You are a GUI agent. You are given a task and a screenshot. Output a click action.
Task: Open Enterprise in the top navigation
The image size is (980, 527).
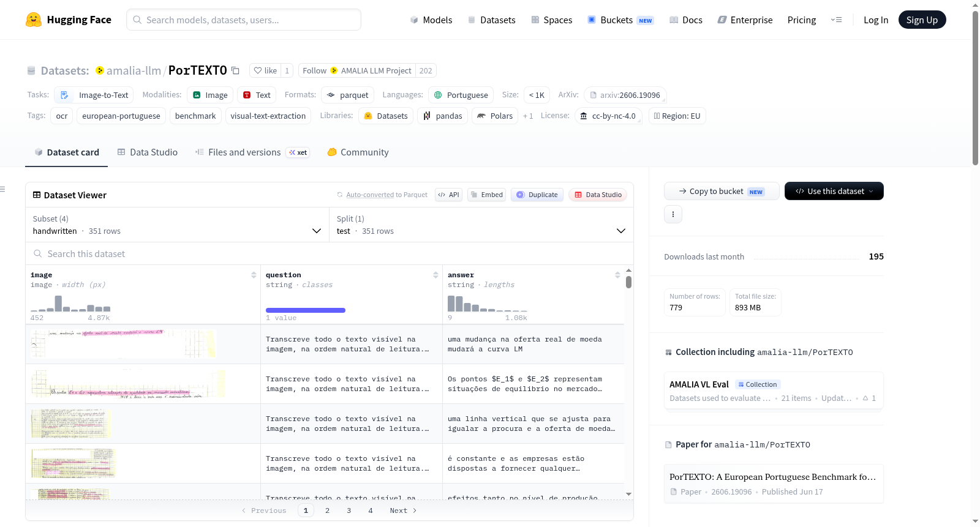(x=745, y=20)
